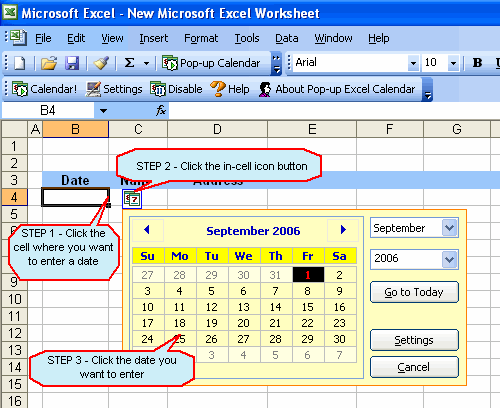Image resolution: width=500 pixels, height=408 pixels.
Task: Click the Excel workbook icon in menu bar
Action: point(17,38)
